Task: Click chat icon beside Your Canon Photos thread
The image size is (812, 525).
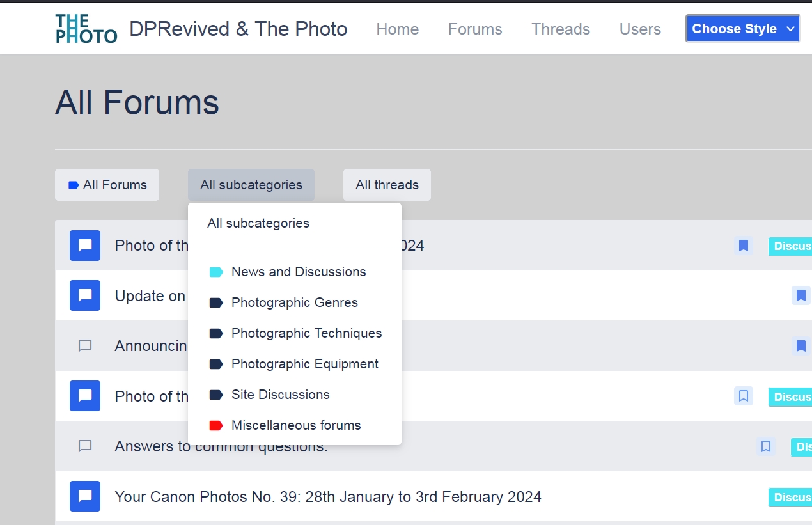Action: [x=85, y=496]
